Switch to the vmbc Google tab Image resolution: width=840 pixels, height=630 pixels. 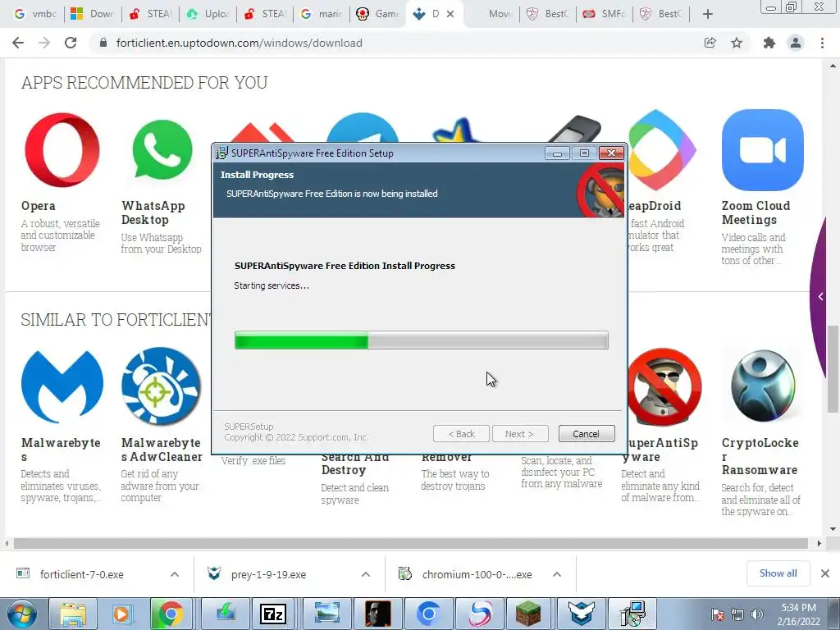coord(35,14)
